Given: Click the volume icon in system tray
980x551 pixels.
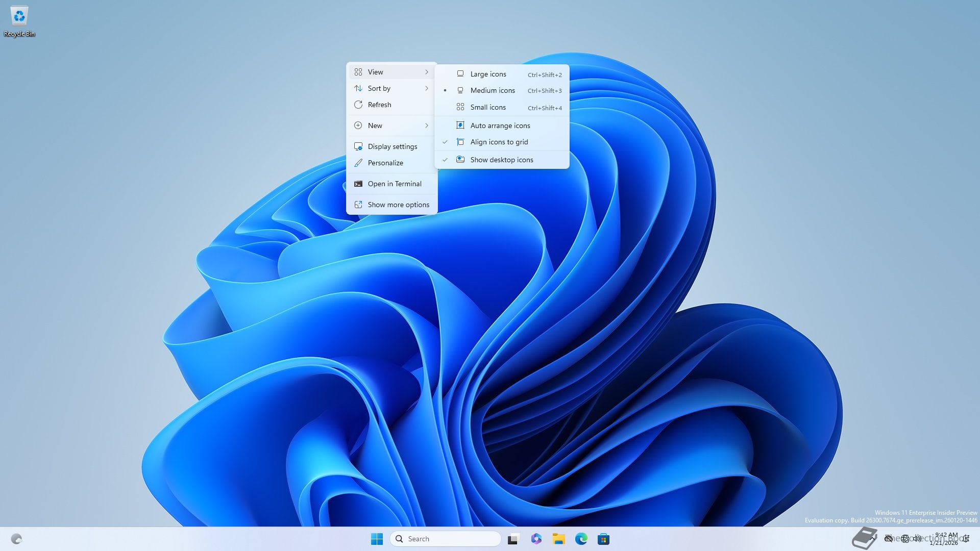Looking at the screenshot, I should click(x=917, y=539).
